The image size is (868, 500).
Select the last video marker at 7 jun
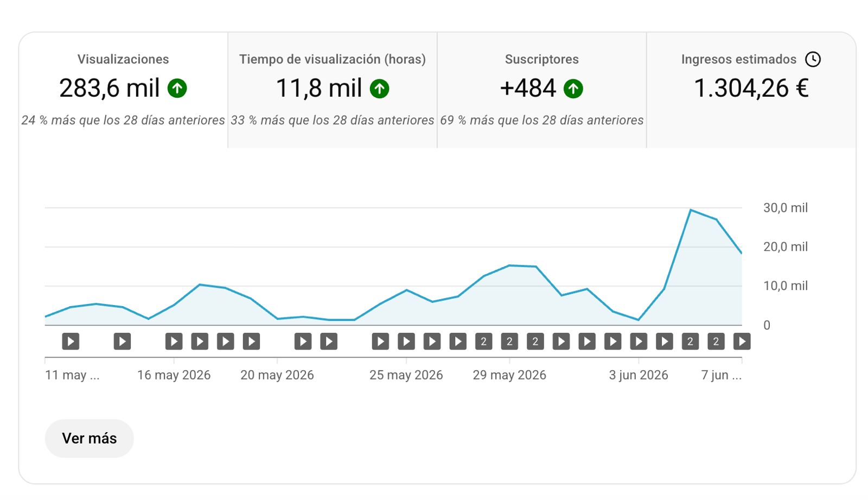pyautogui.click(x=742, y=341)
